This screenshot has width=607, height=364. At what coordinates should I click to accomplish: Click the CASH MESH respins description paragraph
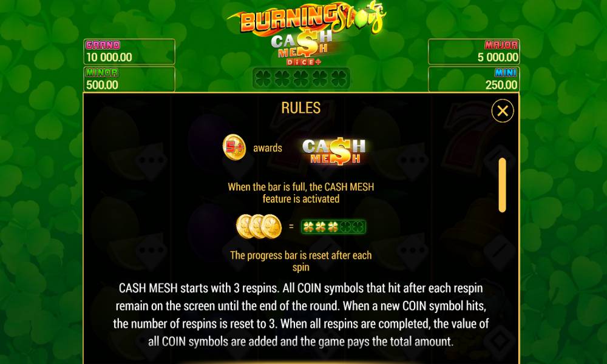pyautogui.click(x=301, y=314)
